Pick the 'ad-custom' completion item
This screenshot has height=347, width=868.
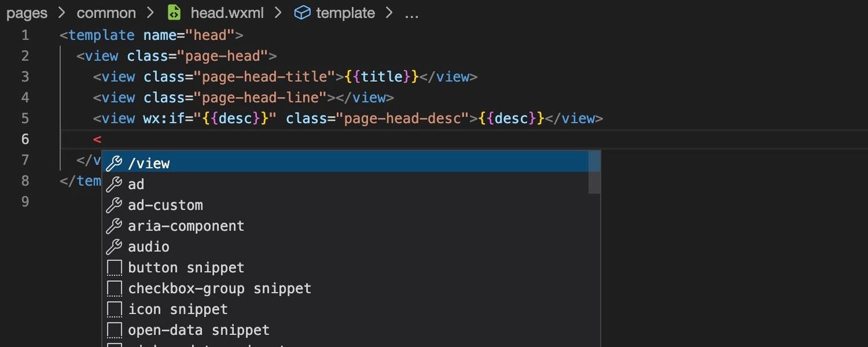click(x=345, y=205)
